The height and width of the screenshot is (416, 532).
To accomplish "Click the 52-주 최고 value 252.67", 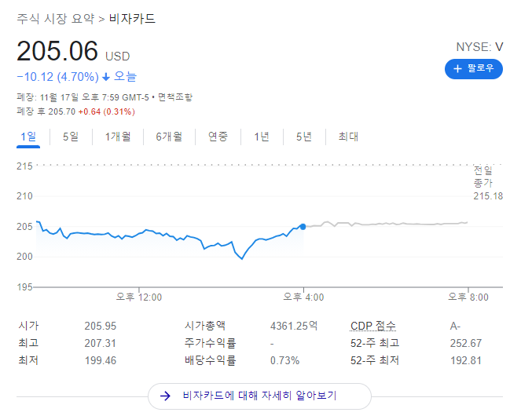I will coord(466,343).
